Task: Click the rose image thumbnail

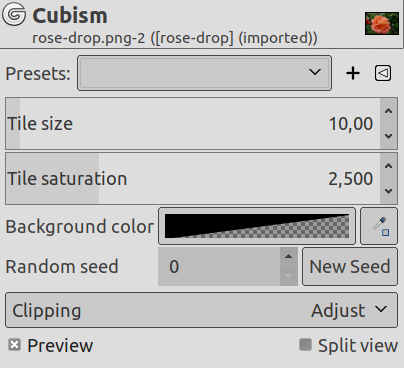Action: tap(382, 23)
